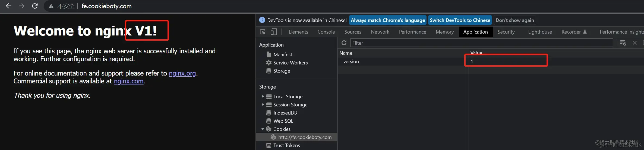Click the Service Workers gear icon
Screen dimensions: 644x150
269,63
